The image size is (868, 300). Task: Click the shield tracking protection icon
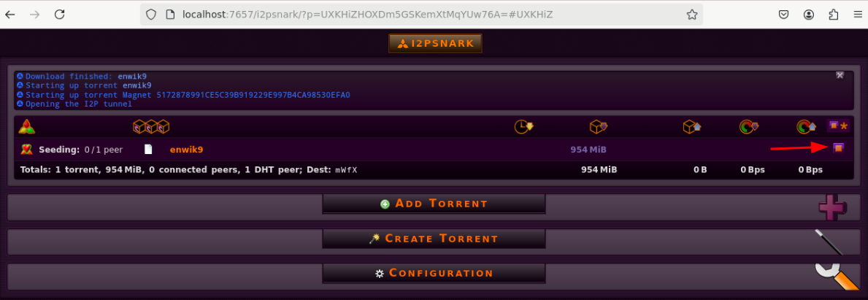point(152,15)
